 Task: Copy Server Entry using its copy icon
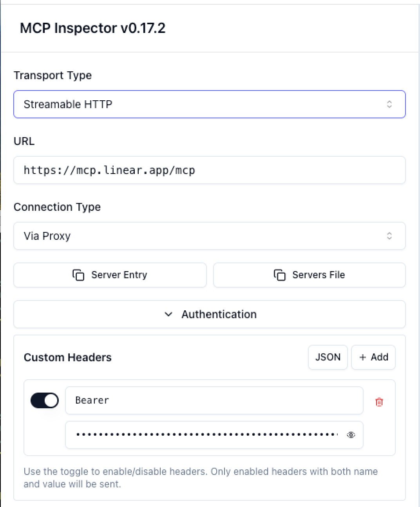pyautogui.click(x=78, y=275)
